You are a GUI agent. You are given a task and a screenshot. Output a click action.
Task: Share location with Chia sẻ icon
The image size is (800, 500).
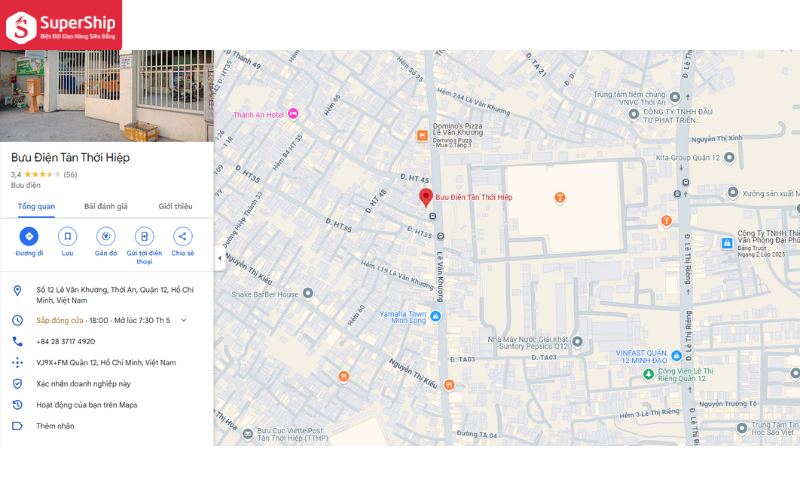183,236
